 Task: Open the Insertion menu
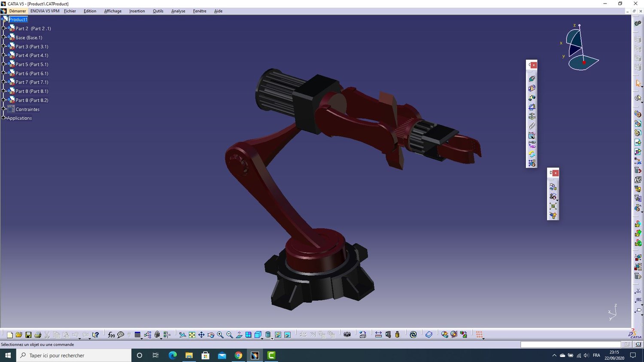tap(137, 11)
